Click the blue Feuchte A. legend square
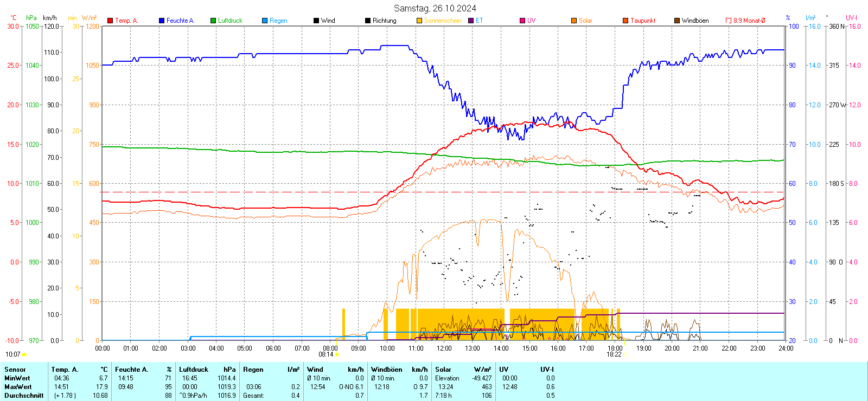Image resolution: width=868 pixels, height=401 pixels. tap(162, 21)
